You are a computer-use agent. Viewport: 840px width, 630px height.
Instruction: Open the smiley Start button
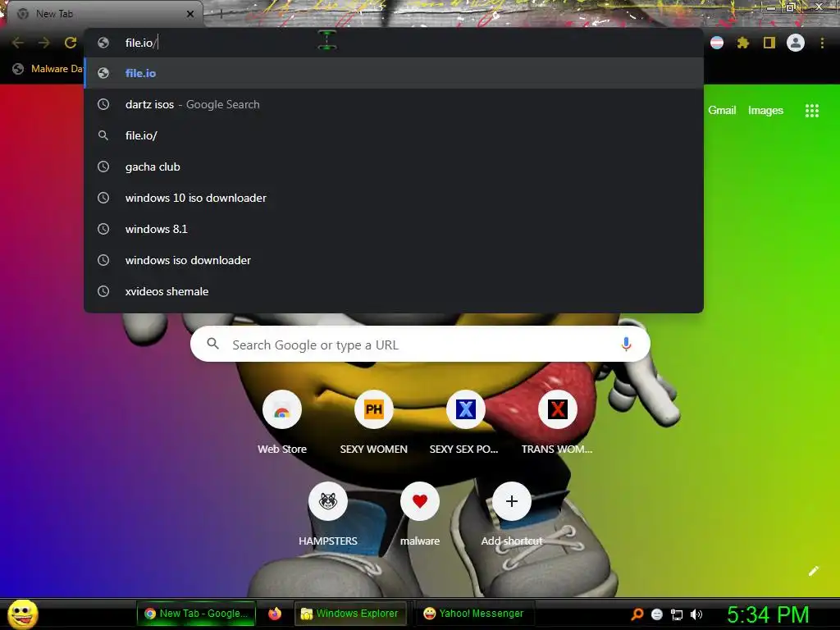pyautogui.click(x=23, y=614)
